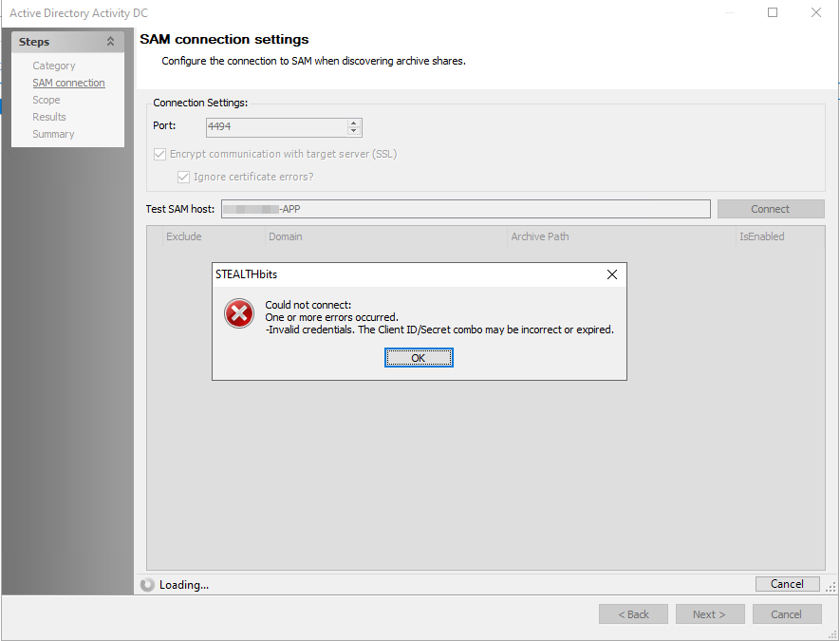The image size is (840, 641).
Task: Toggle Ignore certificate errors checkbox
Action: point(183,177)
